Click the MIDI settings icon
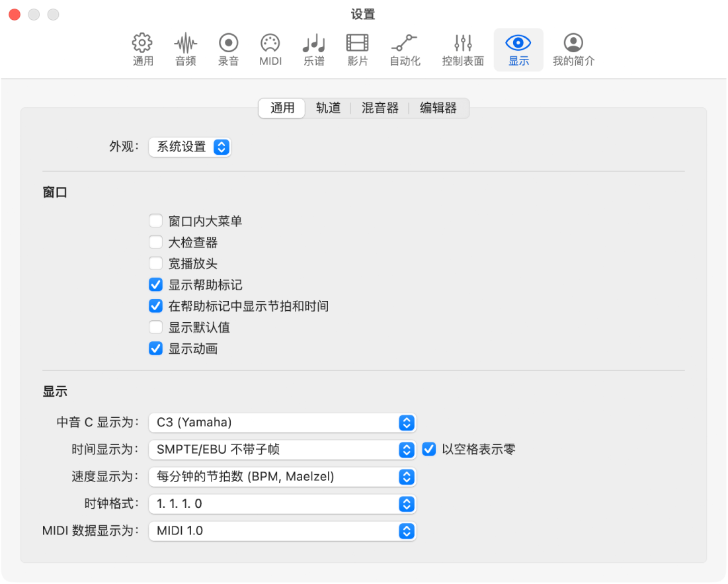This screenshot has height=584, width=728. pos(270,49)
